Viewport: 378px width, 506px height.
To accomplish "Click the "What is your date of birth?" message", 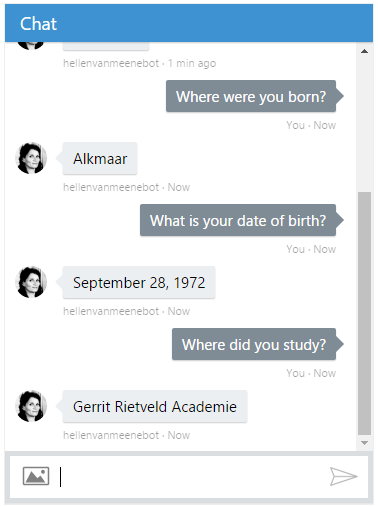I will tap(238, 220).
